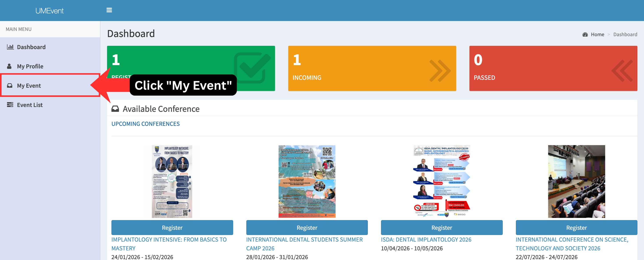Click the Dashboard bar chart icon

(x=10, y=47)
